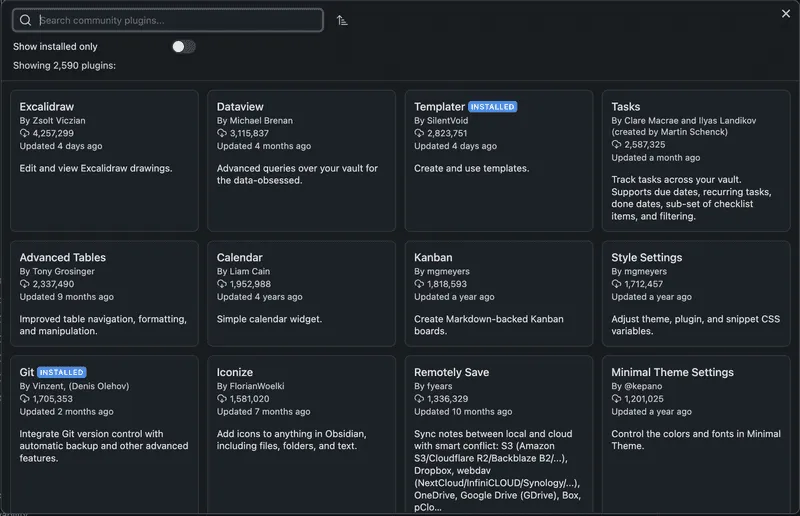This screenshot has width=800, height=516.
Task: Open the Dataview plugin title
Action: (240, 107)
